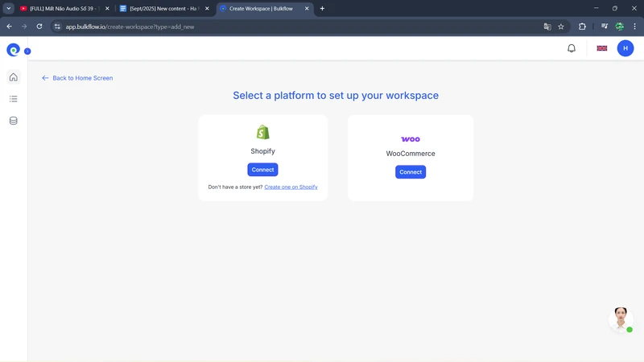This screenshot has height=362, width=644.
Task: Open the UK flag language selector
Action: tap(601, 48)
